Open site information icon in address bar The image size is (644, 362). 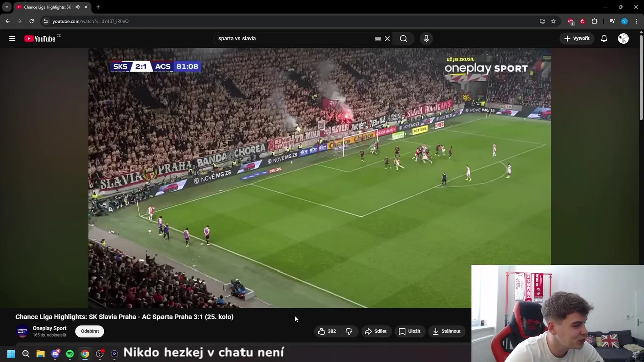(x=46, y=21)
